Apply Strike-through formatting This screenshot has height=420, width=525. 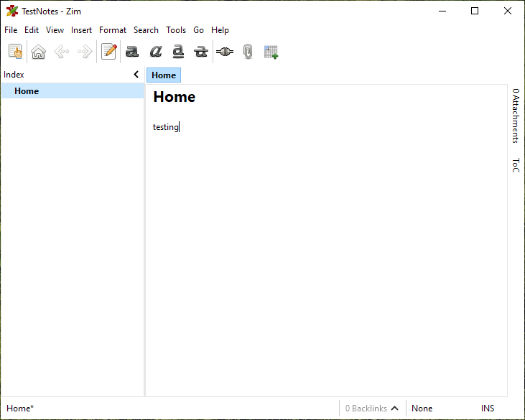tap(201, 52)
